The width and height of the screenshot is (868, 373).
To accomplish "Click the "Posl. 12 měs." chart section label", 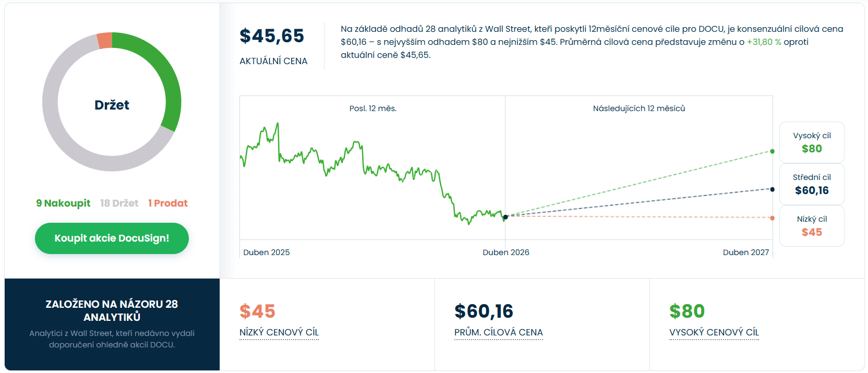I will [373, 109].
